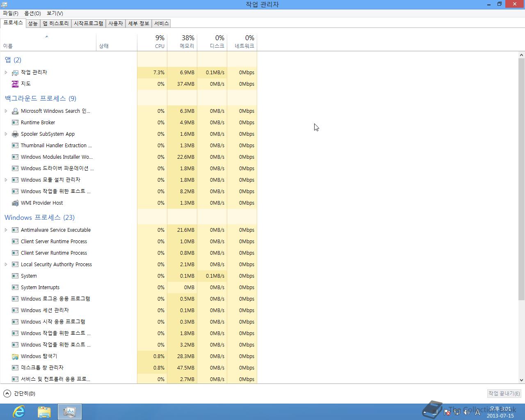This screenshot has width=525, height=420.
Task: Sort by the 이름 column header
Action: click(48, 42)
